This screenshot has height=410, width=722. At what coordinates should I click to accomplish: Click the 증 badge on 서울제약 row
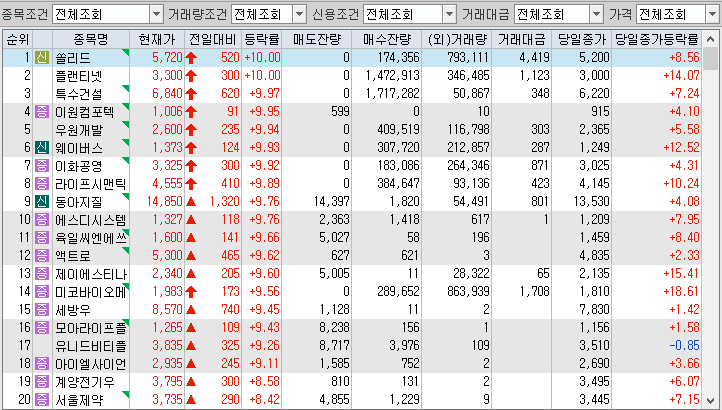point(42,399)
